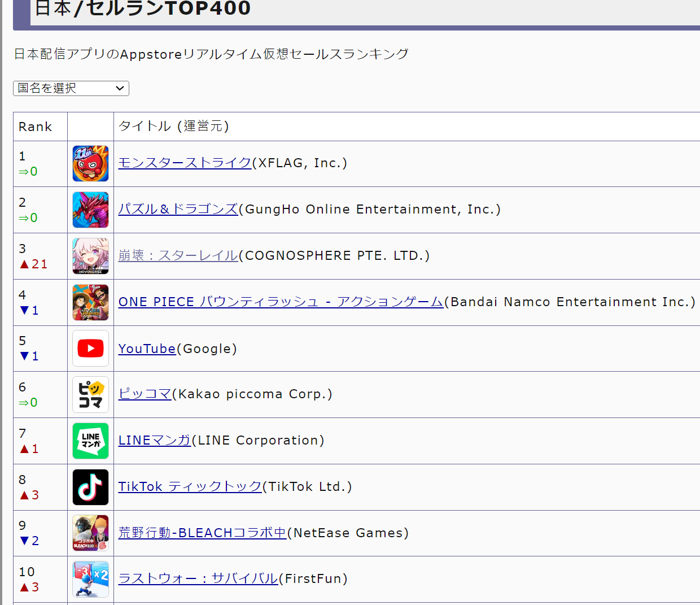Open the モンスターストライク link
This screenshot has height=605, width=700.
tap(185, 163)
